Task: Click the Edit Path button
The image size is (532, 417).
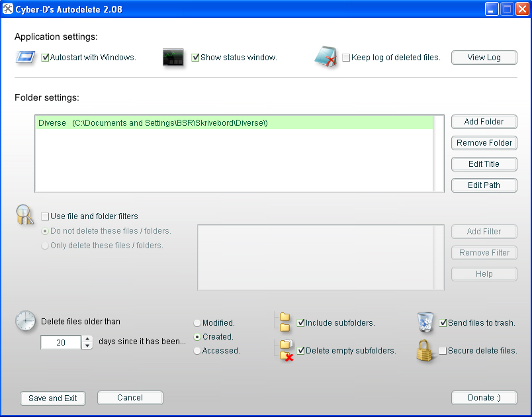Action: point(484,185)
